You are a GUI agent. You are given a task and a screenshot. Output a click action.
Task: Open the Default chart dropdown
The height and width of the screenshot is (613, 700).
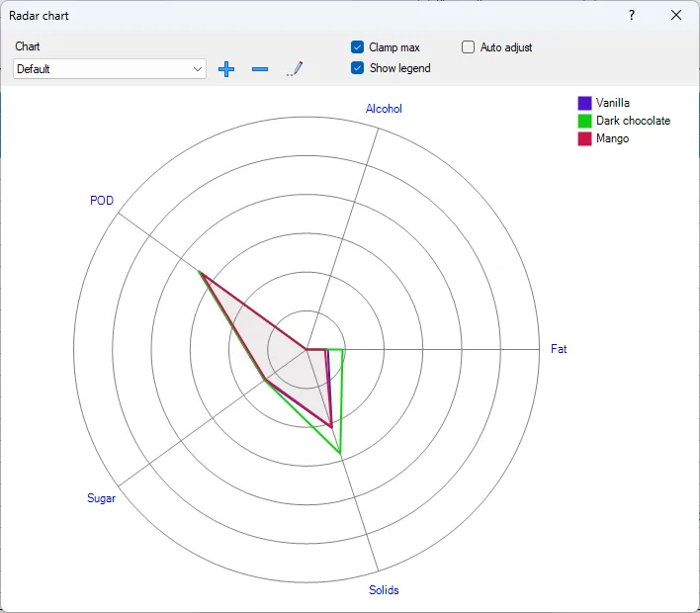pyautogui.click(x=110, y=69)
